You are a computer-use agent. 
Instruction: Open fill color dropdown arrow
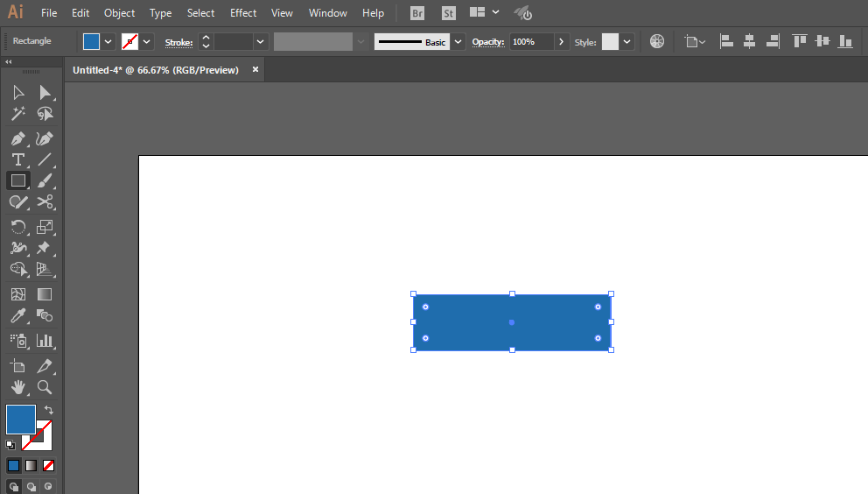tap(108, 41)
